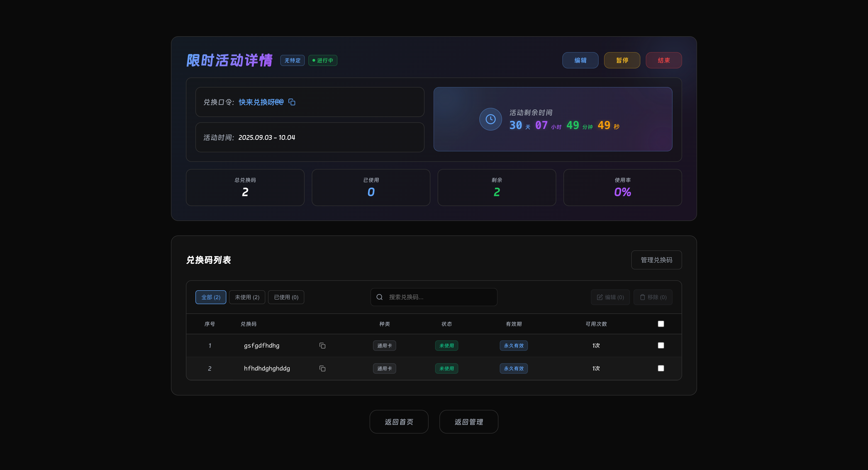
Task: Check the checkbox for row gsfgdfhdhg
Action: point(661,345)
